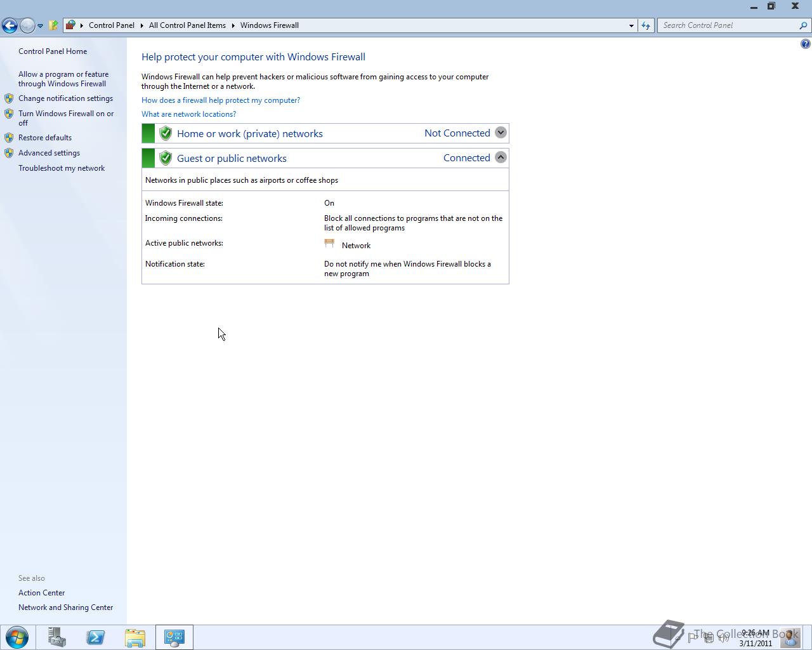Click the shield icon beside Advanced settings
The width and height of the screenshot is (812, 650).
click(x=9, y=153)
